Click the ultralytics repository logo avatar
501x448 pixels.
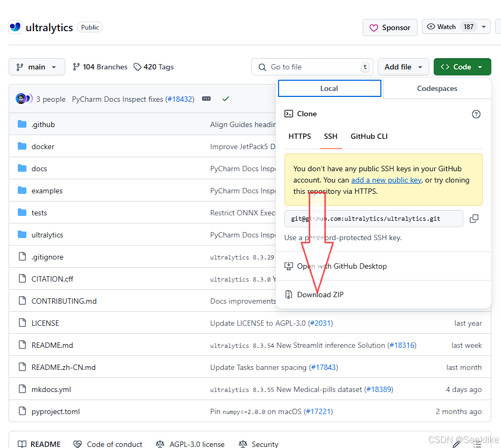tap(15, 27)
